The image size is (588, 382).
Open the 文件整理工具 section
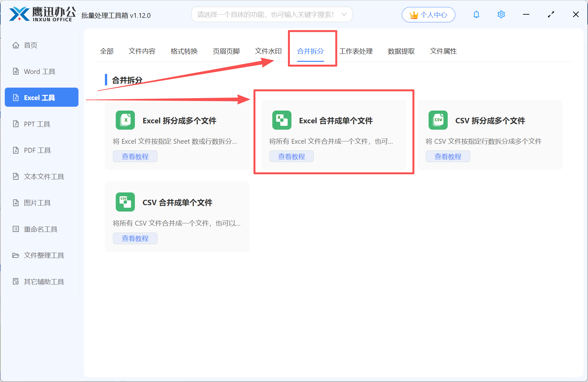pyautogui.click(x=43, y=255)
